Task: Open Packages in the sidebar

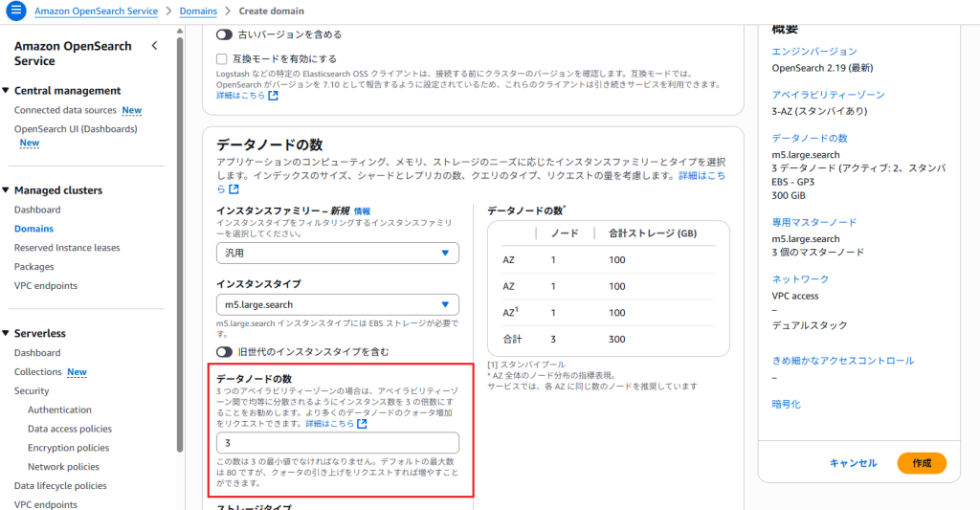Action: [33, 267]
